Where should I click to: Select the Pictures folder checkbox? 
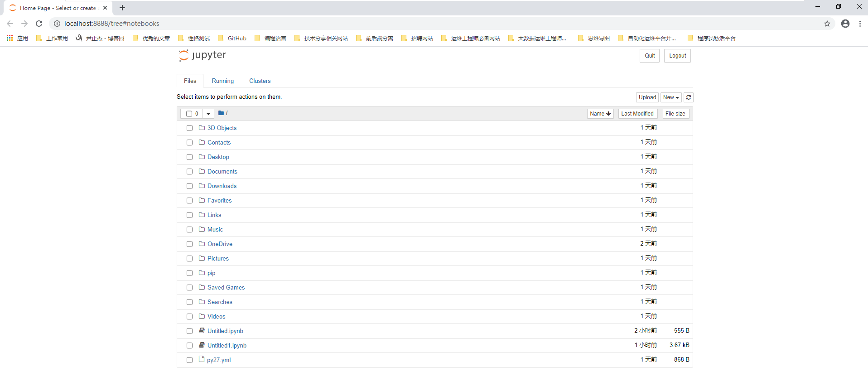pyautogui.click(x=189, y=259)
